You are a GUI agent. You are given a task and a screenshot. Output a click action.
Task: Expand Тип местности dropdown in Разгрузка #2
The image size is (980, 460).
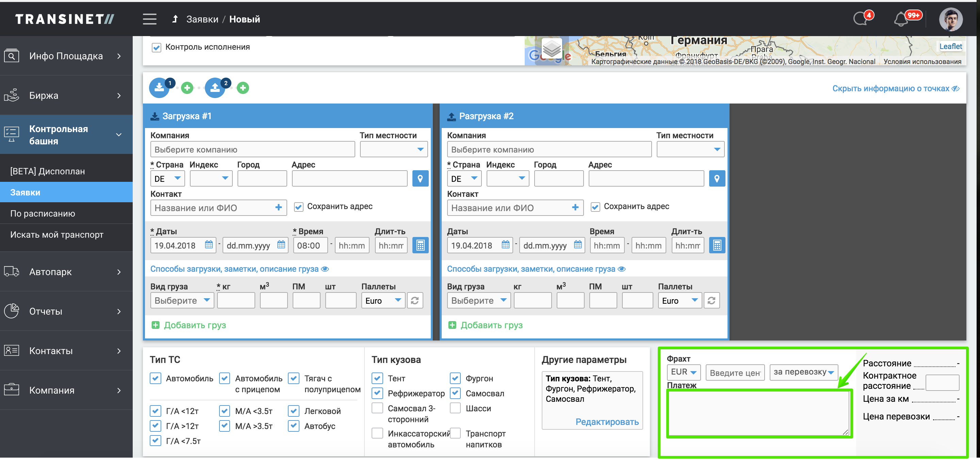(690, 150)
